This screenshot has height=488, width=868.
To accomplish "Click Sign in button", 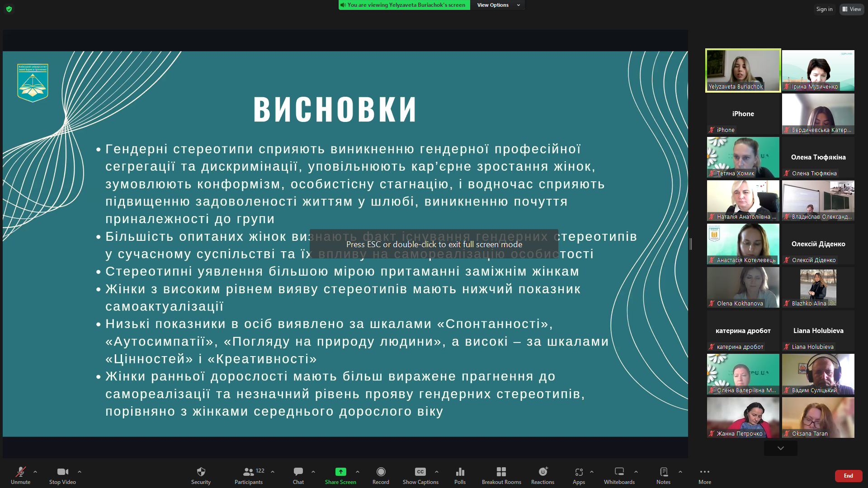I will coord(824,9).
